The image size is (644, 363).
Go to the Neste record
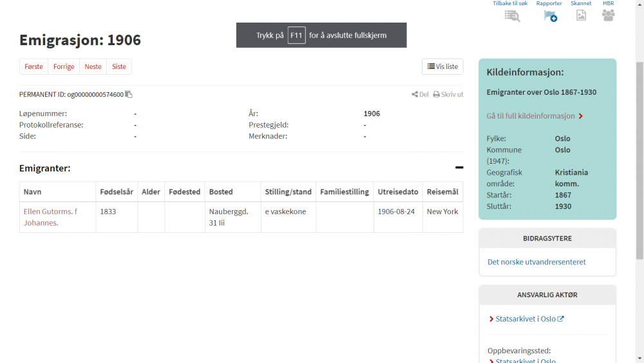[x=93, y=67]
